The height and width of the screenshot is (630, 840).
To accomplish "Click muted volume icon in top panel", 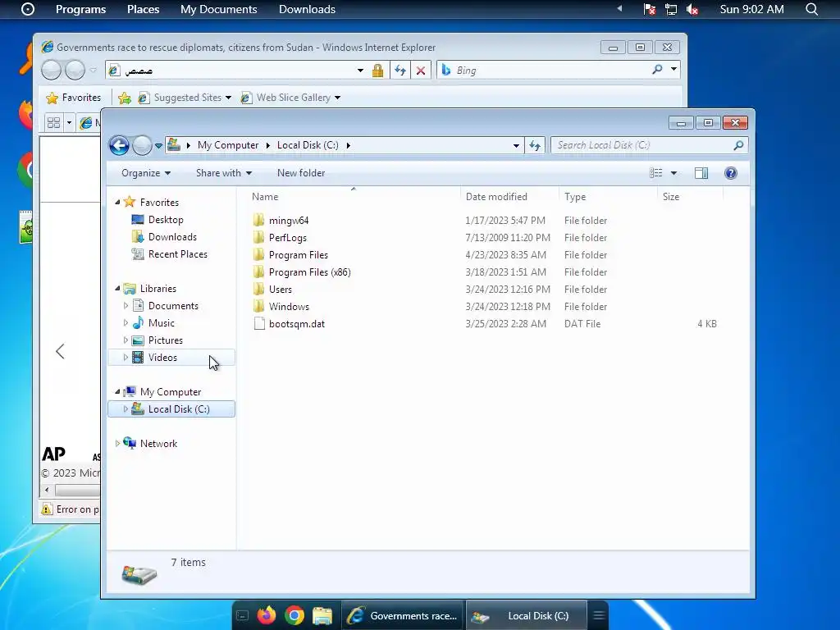I will point(692,9).
